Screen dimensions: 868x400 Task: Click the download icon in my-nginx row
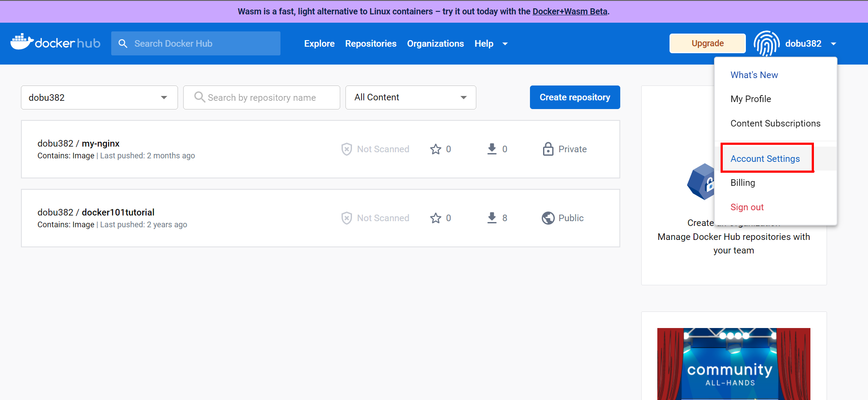tap(492, 149)
